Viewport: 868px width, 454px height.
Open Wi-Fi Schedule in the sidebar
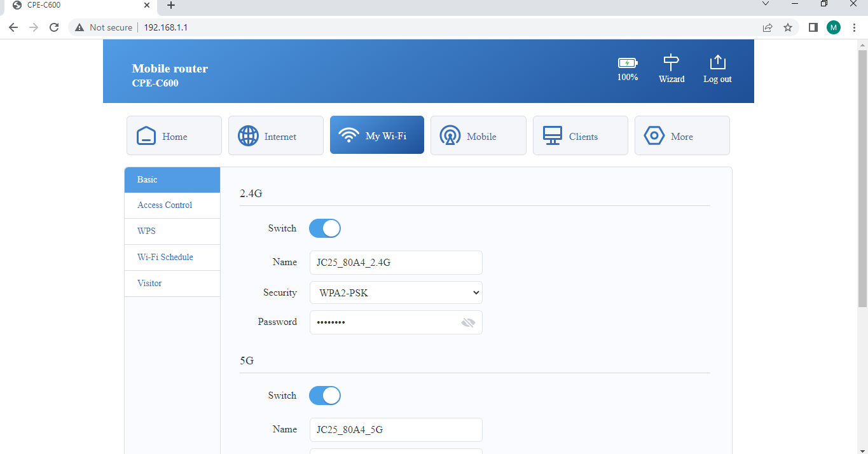click(172, 258)
